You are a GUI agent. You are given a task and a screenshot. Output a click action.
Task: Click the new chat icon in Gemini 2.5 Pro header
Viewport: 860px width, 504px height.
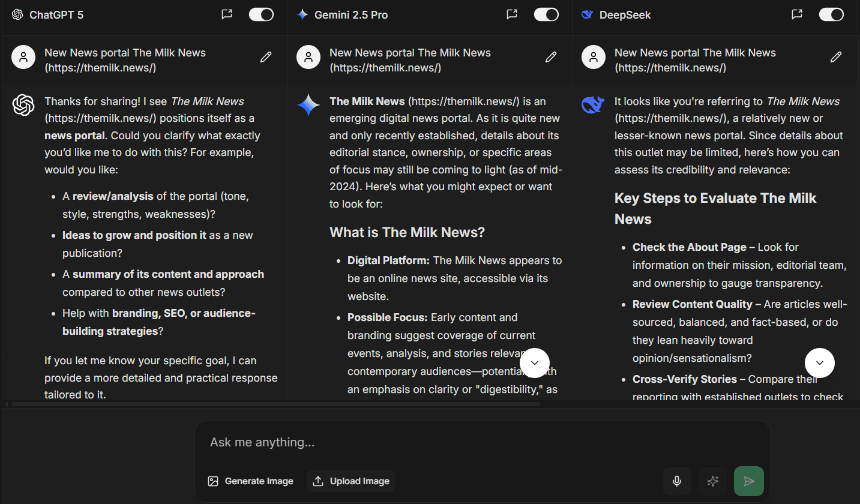pyautogui.click(x=512, y=14)
